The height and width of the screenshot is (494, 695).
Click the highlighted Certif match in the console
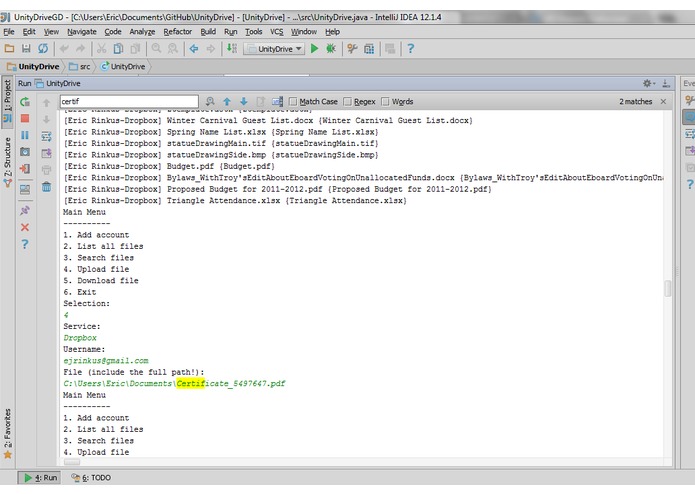(x=191, y=384)
